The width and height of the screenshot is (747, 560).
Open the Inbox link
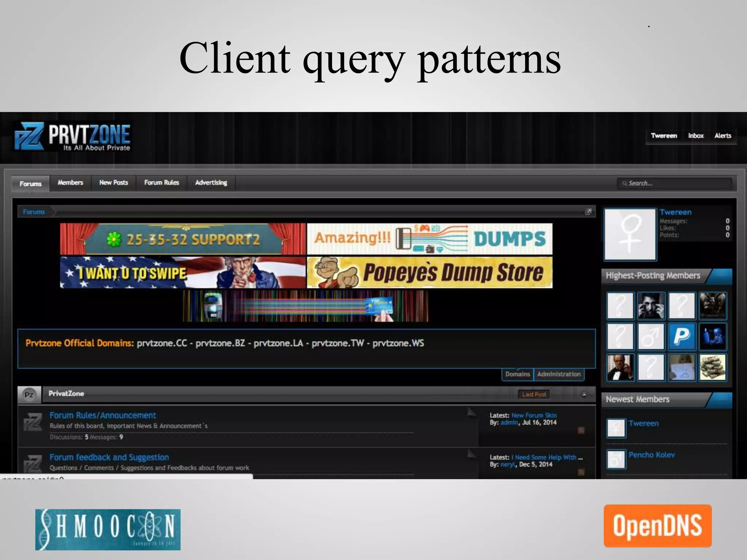coord(696,136)
